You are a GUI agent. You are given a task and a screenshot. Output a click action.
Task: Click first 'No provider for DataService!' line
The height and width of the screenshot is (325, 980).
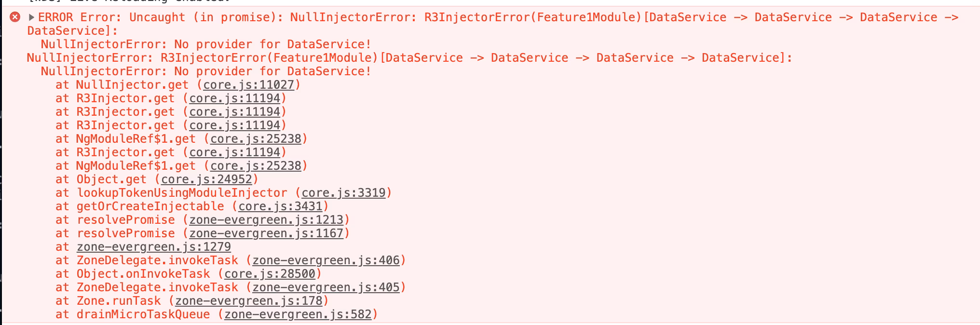click(206, 44)
